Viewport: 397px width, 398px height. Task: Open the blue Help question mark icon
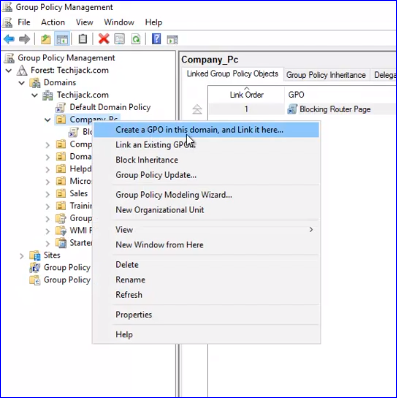[156, 39]
